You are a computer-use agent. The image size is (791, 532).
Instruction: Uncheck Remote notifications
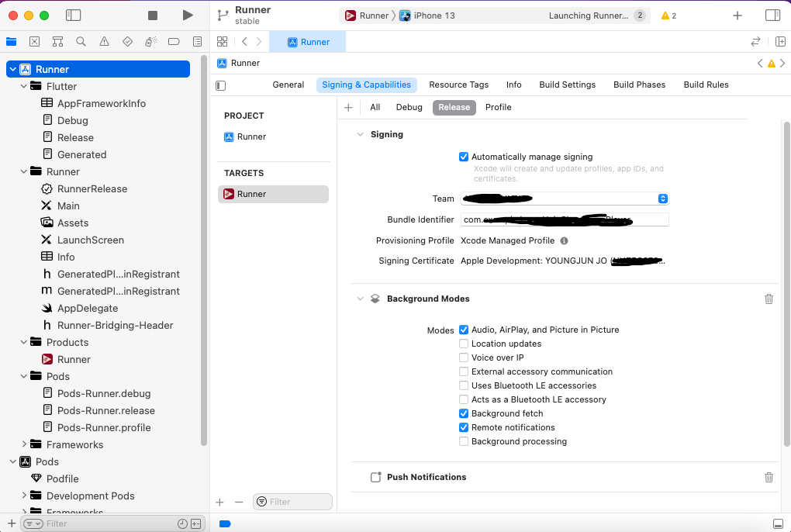(x=464, y=427)
